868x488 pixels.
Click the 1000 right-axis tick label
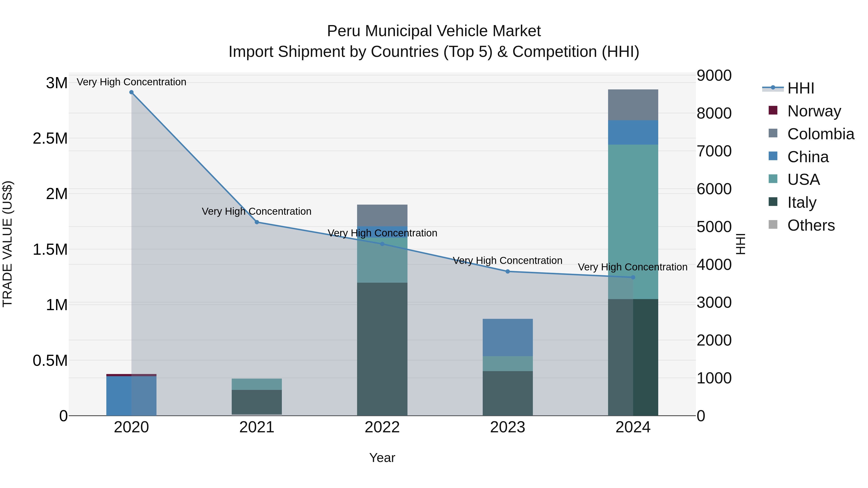[x=714, y=378]
